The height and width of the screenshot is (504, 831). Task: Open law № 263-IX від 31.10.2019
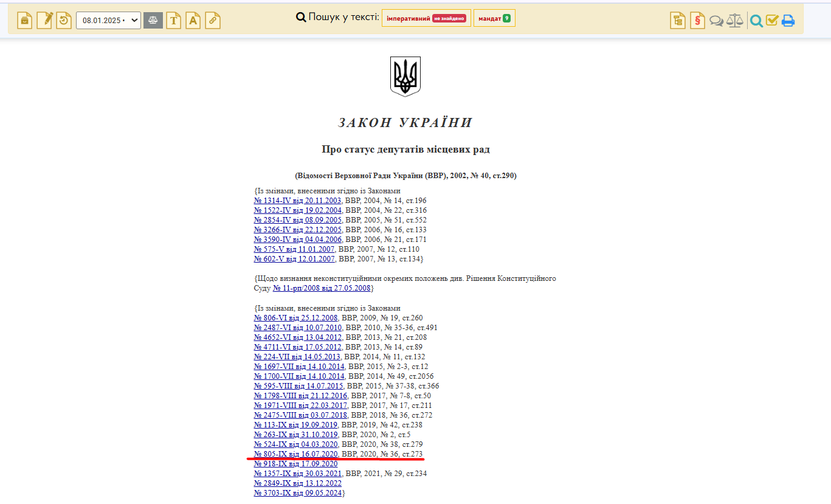tap(296, 435)
